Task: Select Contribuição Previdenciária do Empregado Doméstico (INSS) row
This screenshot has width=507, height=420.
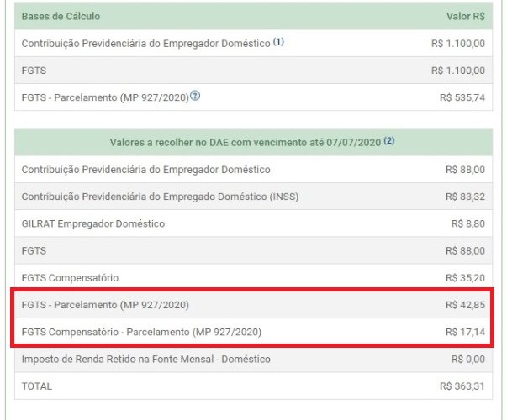Action: pos(160,197)
